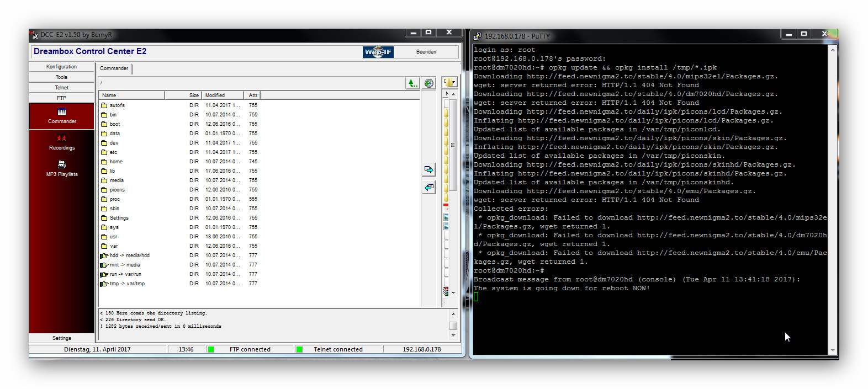868x389 pixels.
Task: Expand the Tools sidebar section
Action: pyautogui.click(x=62, y=77)
